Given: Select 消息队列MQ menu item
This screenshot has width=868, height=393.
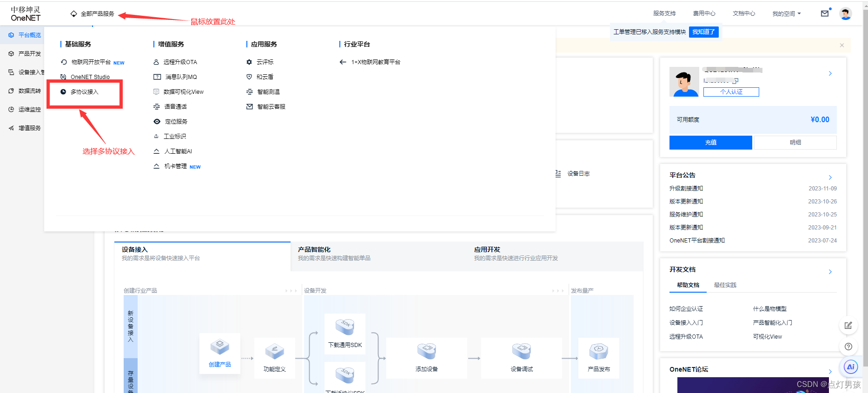Looking at the screenshot, I should tap(175, 77).
